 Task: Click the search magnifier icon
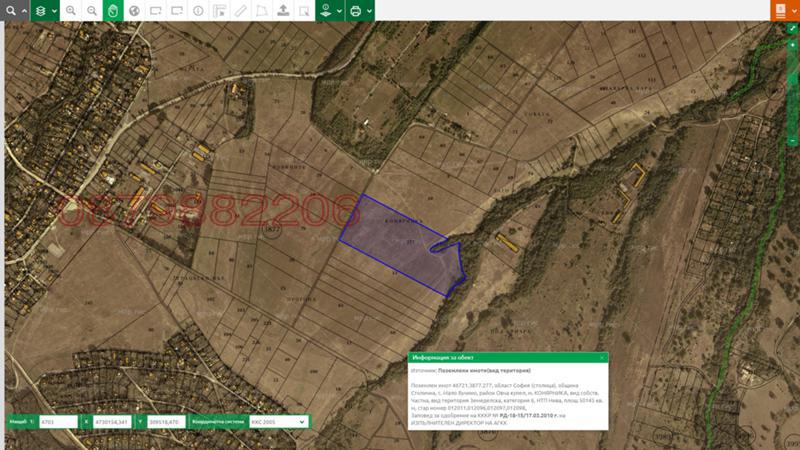[9, 10]
